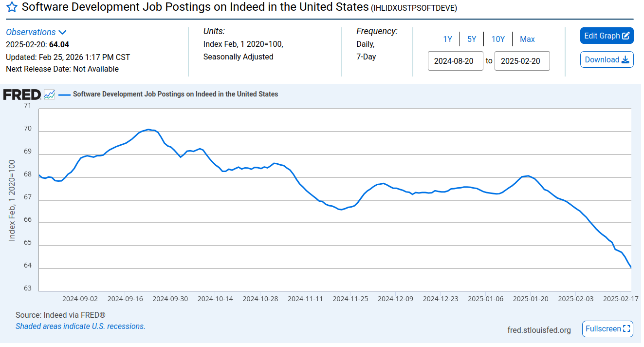Click the small line-chart icon beside FRED logo
644x347 pixels.
coord(49,95)
